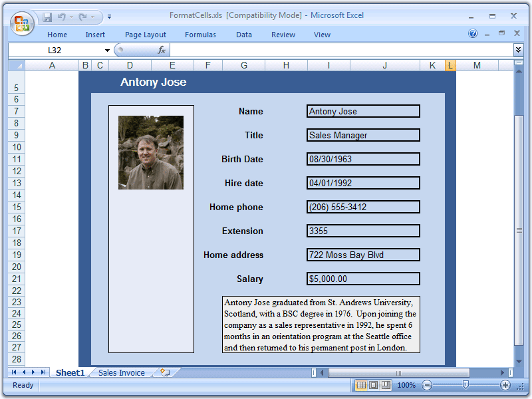Click the 100% zoom level button
532x399 pixels.
406,385
